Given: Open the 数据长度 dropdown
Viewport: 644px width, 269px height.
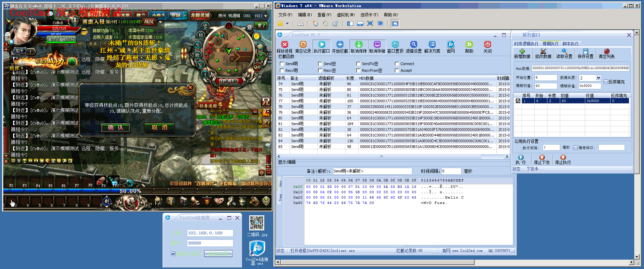Looking at the screenshot, I should click(598, 78).
